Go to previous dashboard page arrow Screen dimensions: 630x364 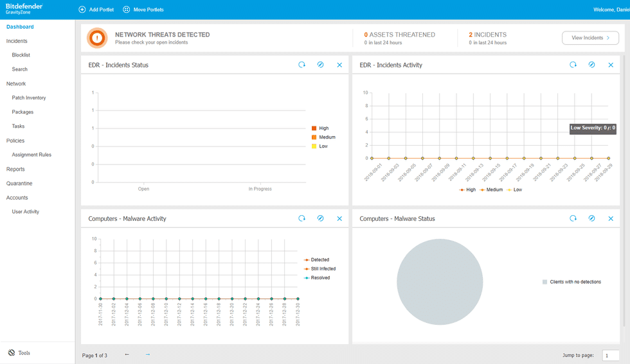(x=127, y=354)
